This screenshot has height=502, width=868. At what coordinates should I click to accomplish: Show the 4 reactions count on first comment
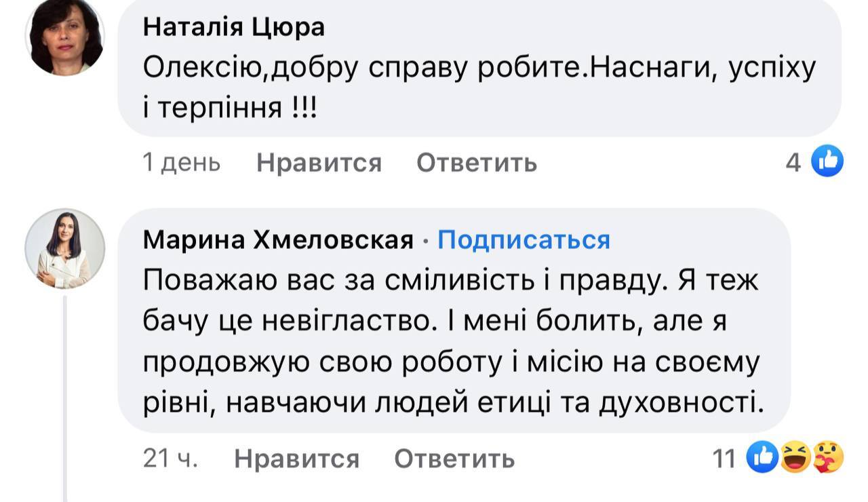click(x=793, y=163)
